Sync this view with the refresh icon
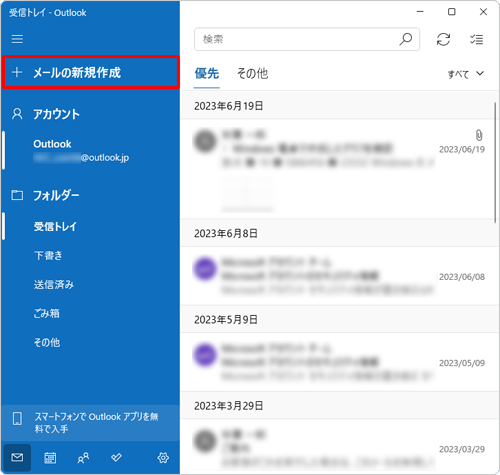 click(x=443, y=39)
